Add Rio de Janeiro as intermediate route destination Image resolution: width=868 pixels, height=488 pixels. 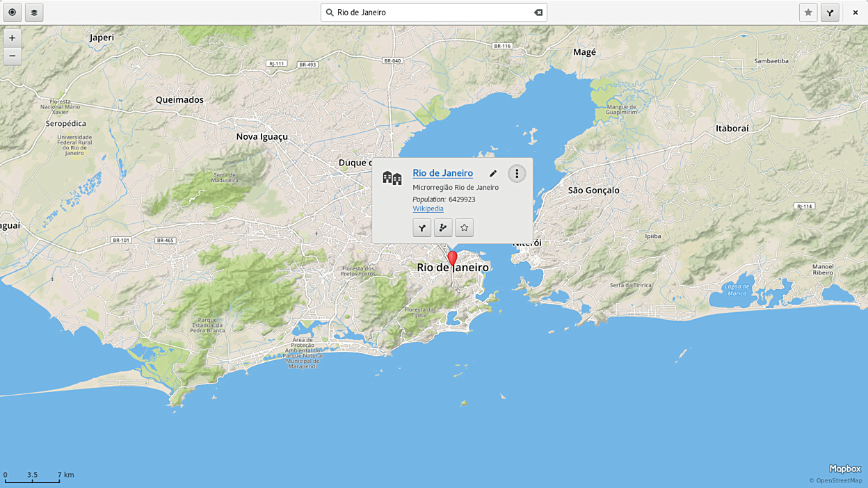[x=443, y=228]
